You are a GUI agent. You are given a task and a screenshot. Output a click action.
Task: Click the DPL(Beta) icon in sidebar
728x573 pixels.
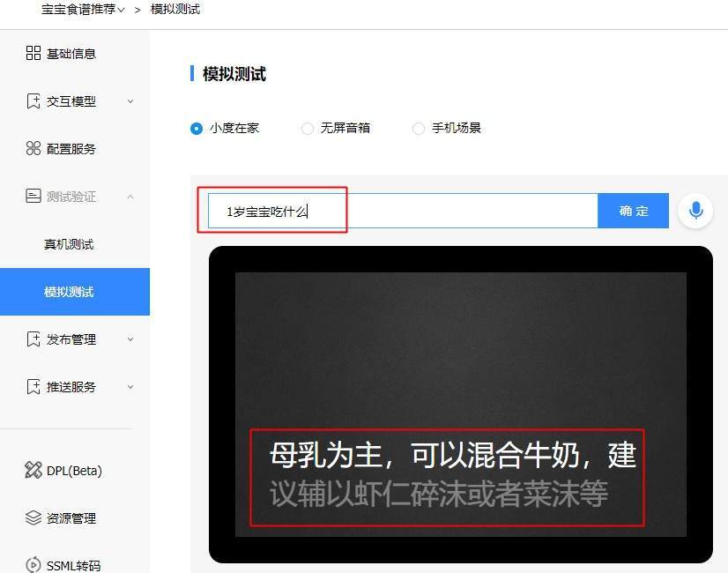coord(33,470)
